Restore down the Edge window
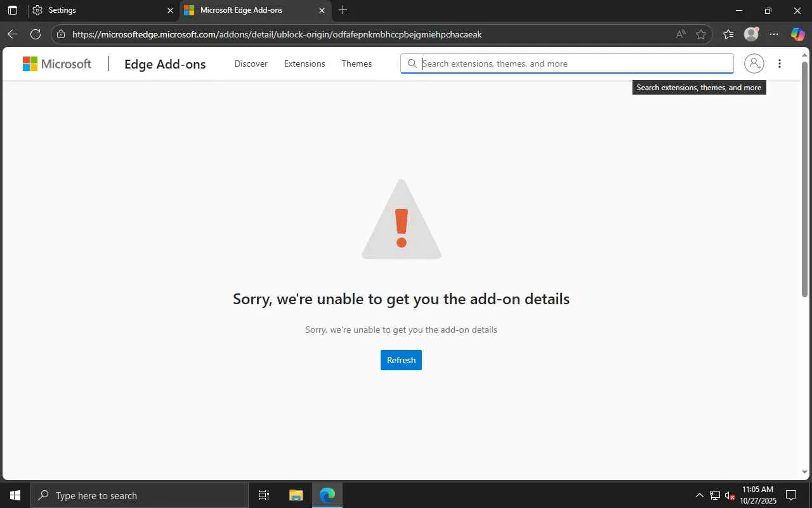Image resolution: width=812 pixels, height=508 pixels. [x=768, y=10]
